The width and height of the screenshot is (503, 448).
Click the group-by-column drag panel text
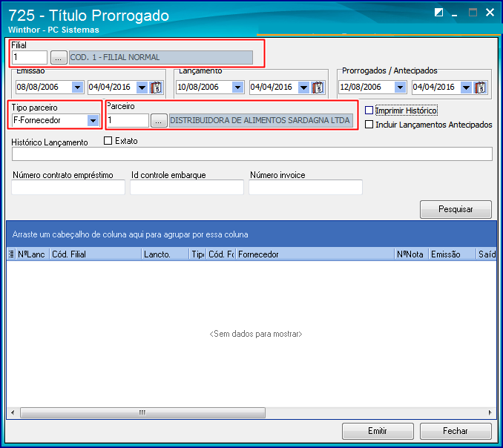pos(131,234)
